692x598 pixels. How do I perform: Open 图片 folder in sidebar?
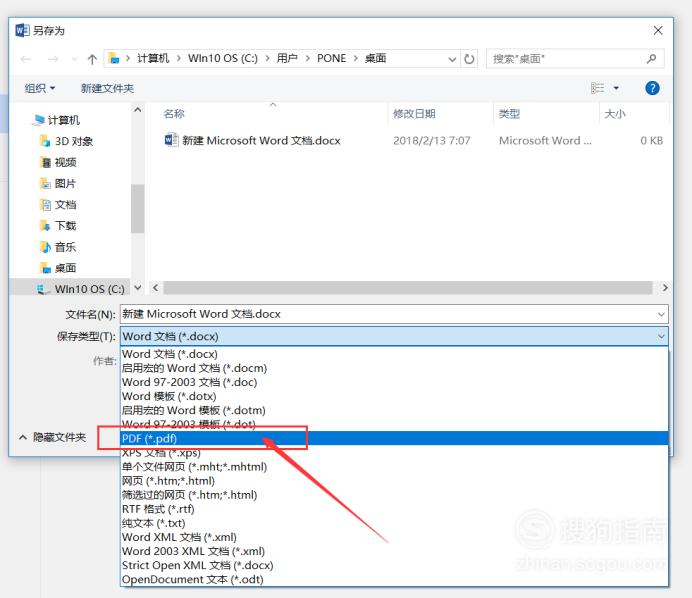(58, 184)
